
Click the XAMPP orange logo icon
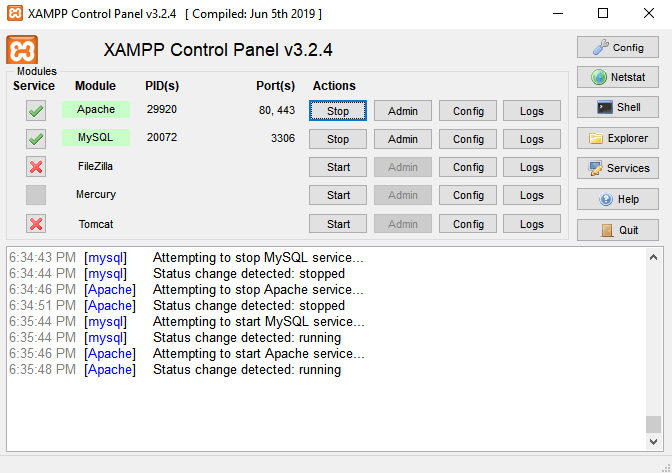22,50
